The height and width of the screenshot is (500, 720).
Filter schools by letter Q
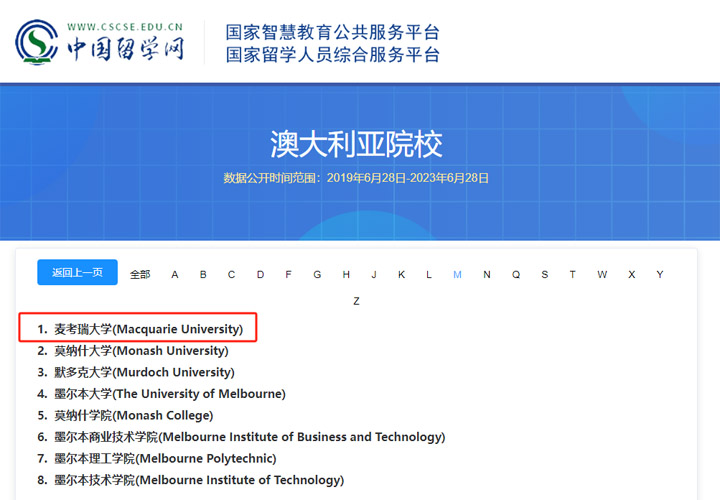[x=516, y=275]
